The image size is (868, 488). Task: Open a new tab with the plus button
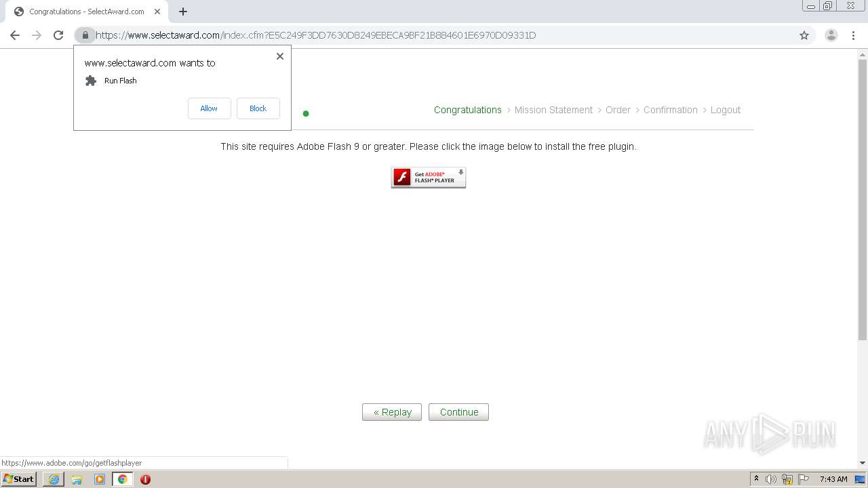click(183, 12)
